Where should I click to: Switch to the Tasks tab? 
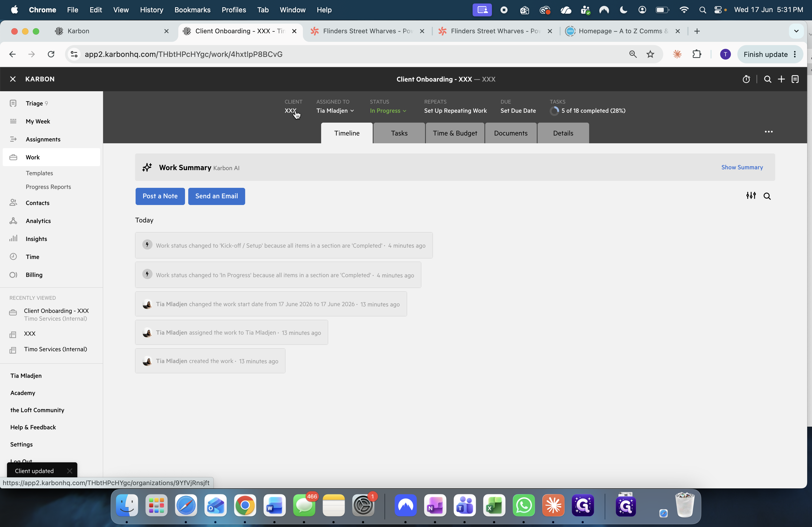(399, 133)
